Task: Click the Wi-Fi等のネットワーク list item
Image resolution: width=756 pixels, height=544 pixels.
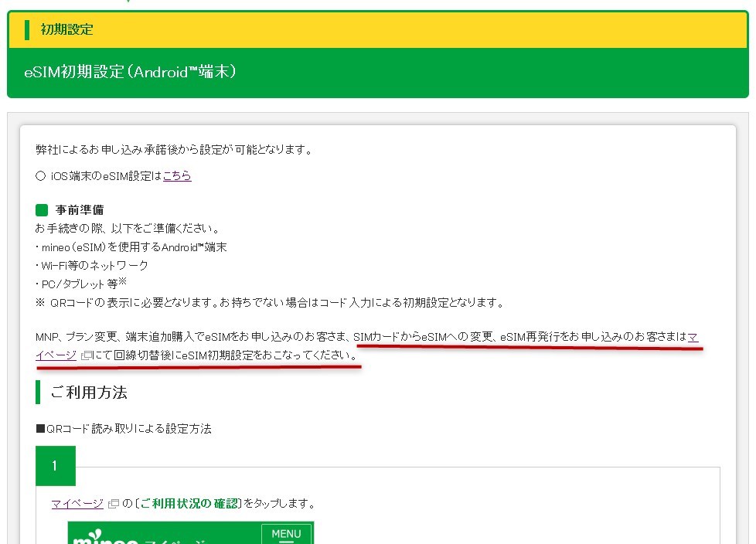Action: click(92, 266)
